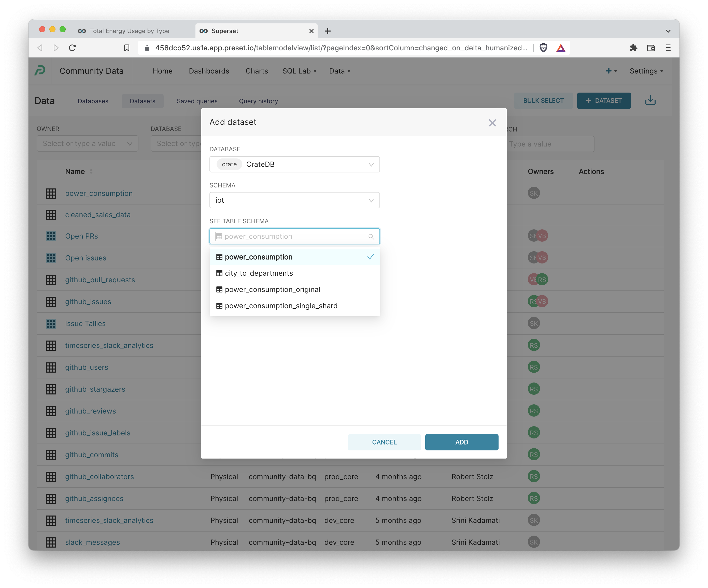This screenshot has height=588, width=708.
Task: Click the Preset logo icon
Action: (40, 71)
